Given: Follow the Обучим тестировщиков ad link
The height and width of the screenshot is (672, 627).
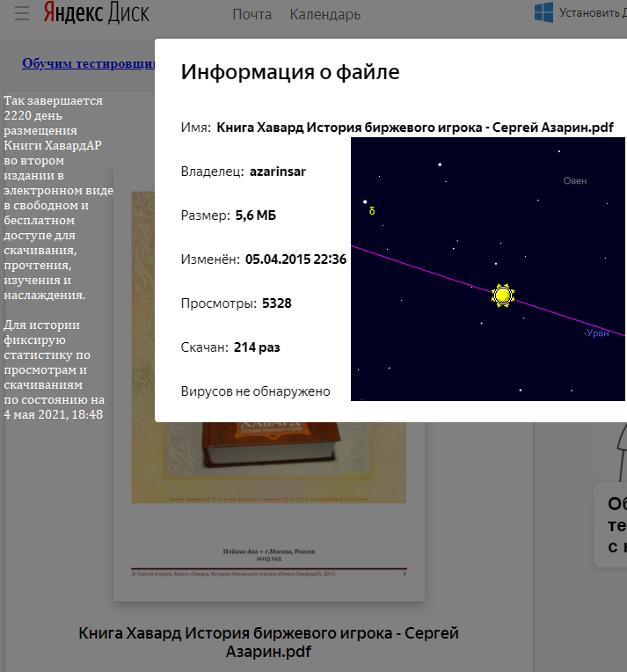Looking at the screenshot, I should (88, 63).
